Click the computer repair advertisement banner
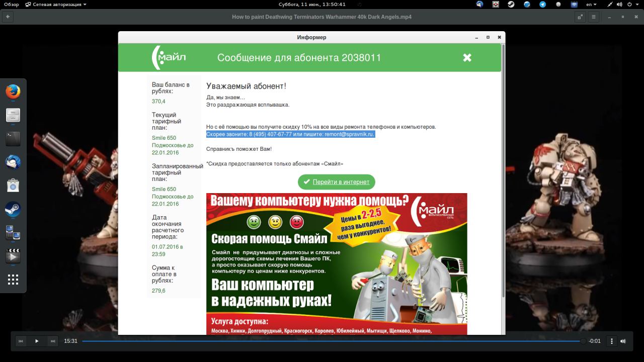 337,264
